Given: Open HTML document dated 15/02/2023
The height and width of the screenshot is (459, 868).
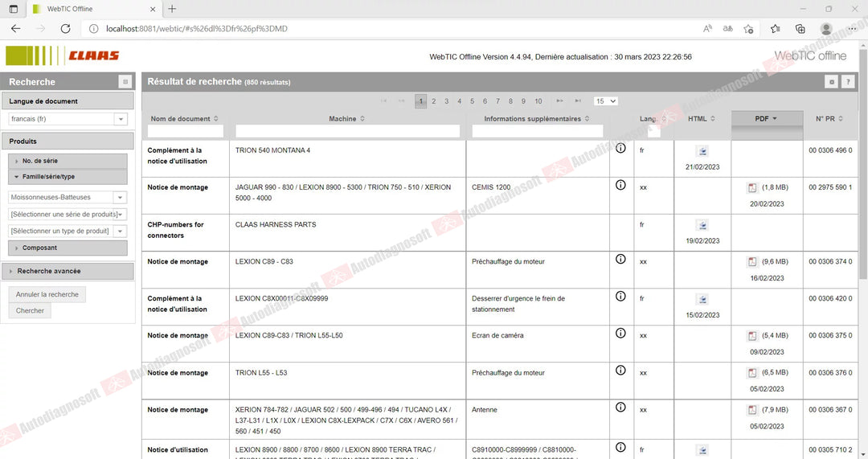Looking at the screenshot, I should pos(702,300).
